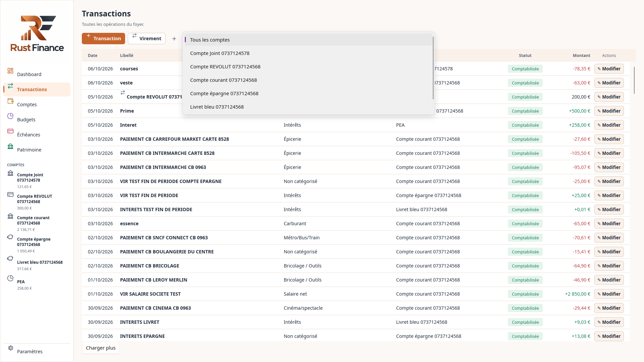Viewport: 644px width, 362px height.
Task: Create a Virement transfer
Action: (x=147, y=39)
